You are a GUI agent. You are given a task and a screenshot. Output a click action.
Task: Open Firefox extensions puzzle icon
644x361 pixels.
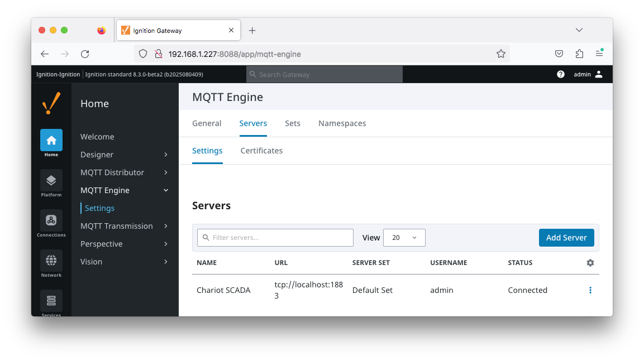click(x=579, y=54)
